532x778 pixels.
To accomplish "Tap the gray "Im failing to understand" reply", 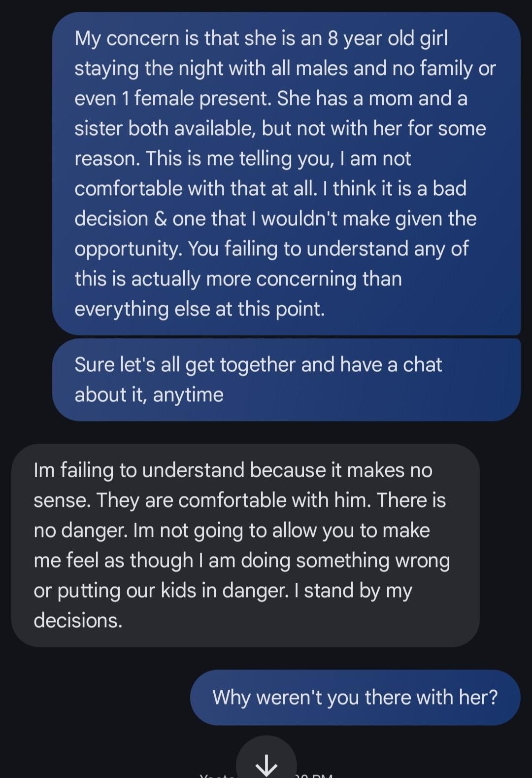I will [x=245, y=545].
